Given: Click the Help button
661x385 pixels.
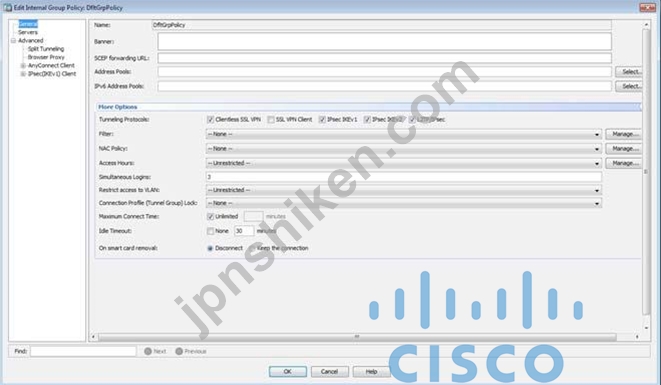Looking at the screenshot, I should 371,372.
